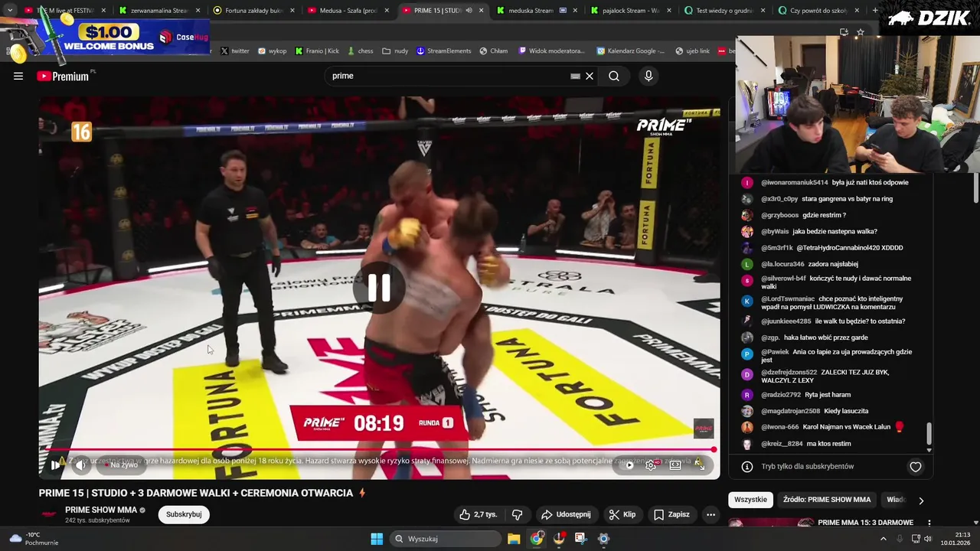Open the system volume tray icon
Image resolution: width=980 pixels, height=551 pixels.
928,539
